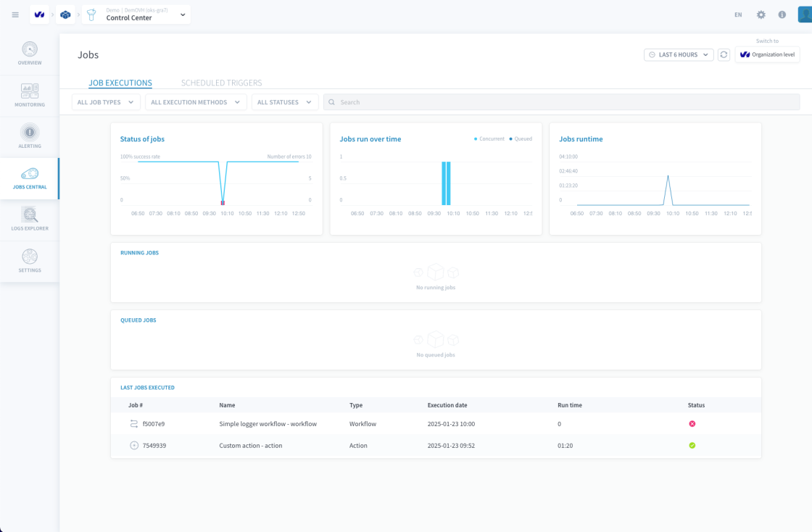
Task: Open Settings in sidebar
Action: pos(30,262)
